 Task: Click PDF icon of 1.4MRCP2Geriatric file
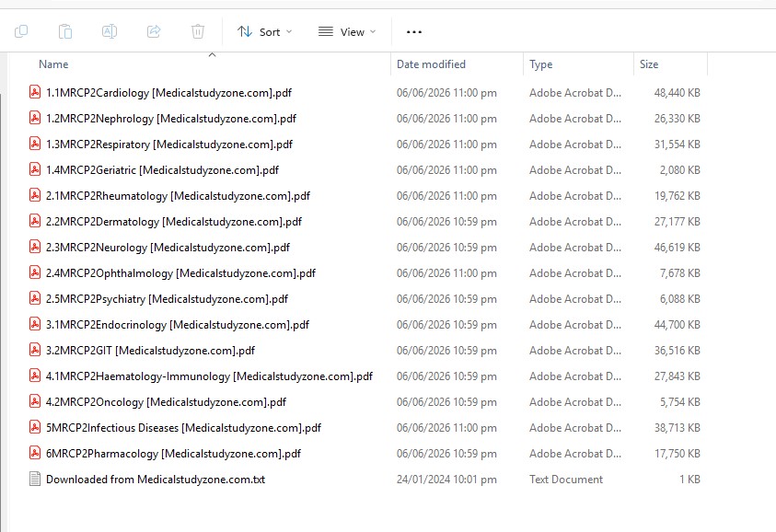click(x=35, y=169)
